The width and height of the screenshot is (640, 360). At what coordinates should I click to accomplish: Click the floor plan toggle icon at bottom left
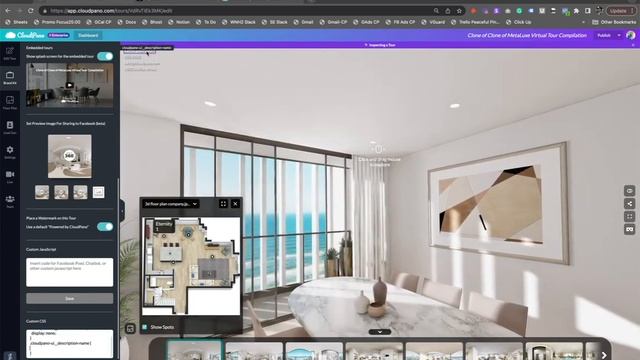click(x=130, y=329)
